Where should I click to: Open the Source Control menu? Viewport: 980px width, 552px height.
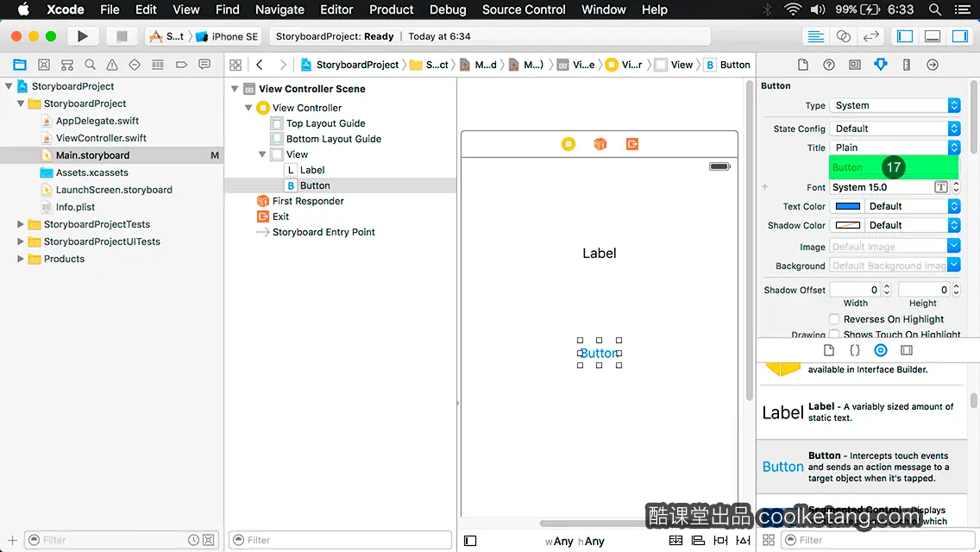524,9
